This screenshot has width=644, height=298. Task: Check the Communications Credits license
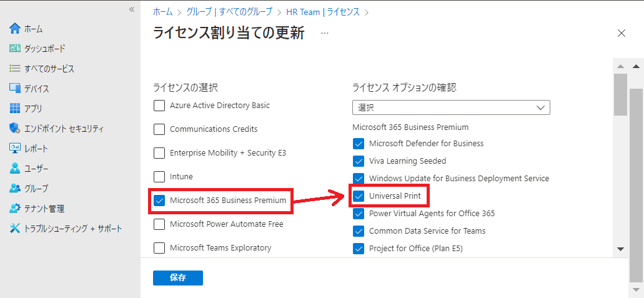(x=159, y=129)
